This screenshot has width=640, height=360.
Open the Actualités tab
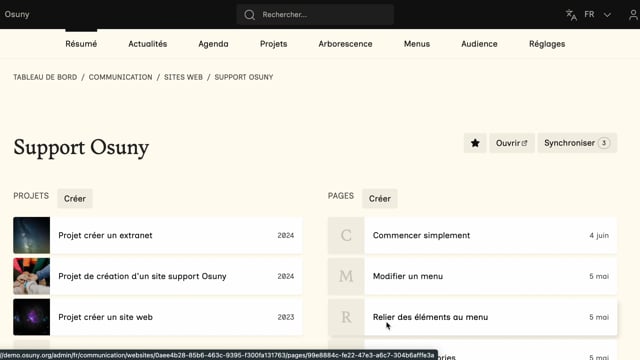coord(148,44)
